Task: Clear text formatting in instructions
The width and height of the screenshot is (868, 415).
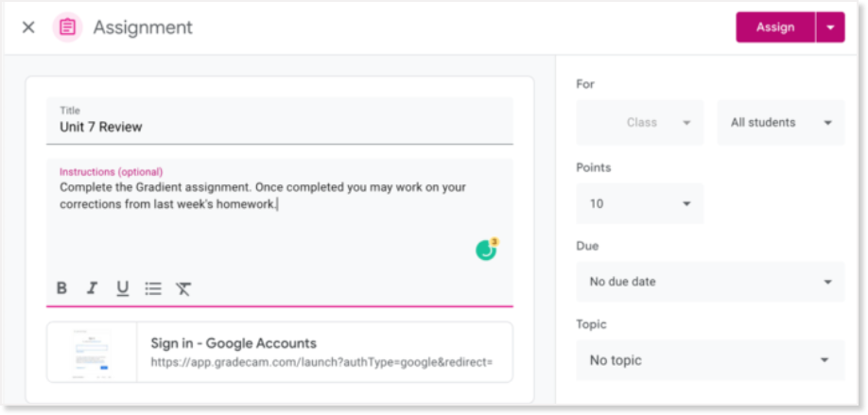Action: coord(183,288)
